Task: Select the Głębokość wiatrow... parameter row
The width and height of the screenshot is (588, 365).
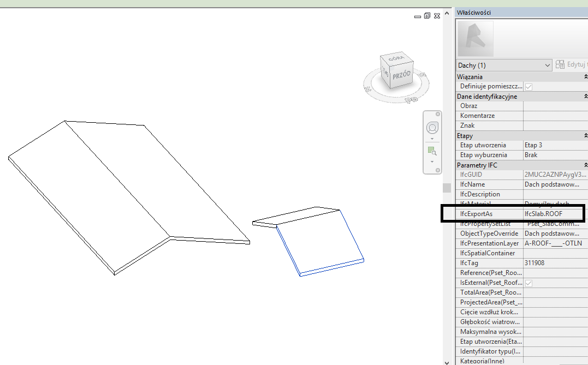Action: (521, 321)
